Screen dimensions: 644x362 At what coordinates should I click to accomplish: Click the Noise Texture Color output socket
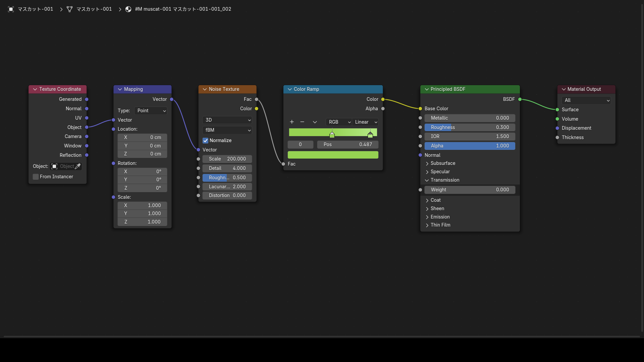pyautogui.click(x=257, y=109)
